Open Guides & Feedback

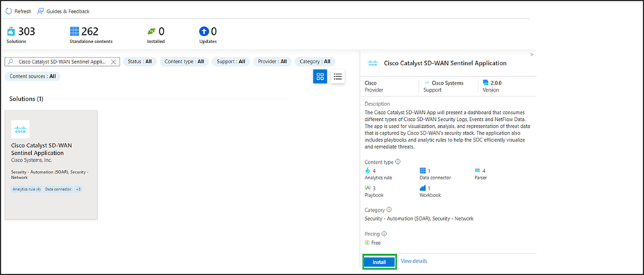(63, 11)
